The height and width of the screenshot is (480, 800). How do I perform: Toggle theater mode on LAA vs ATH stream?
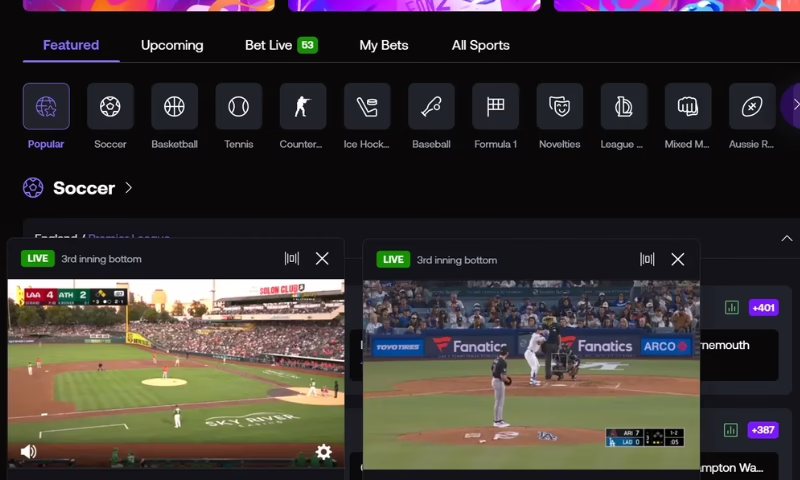(292, 259)
